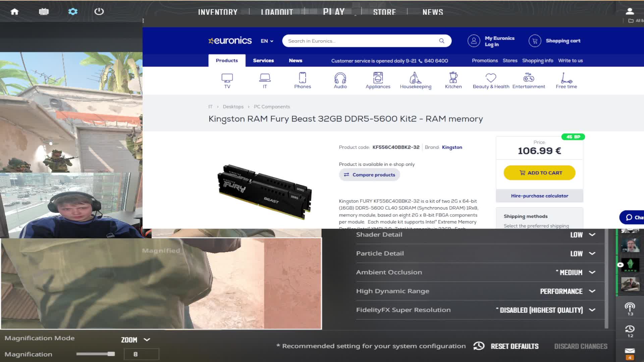
Task: Open the settings gear icon
Action: pyautogui.click(x=73, y=12)
